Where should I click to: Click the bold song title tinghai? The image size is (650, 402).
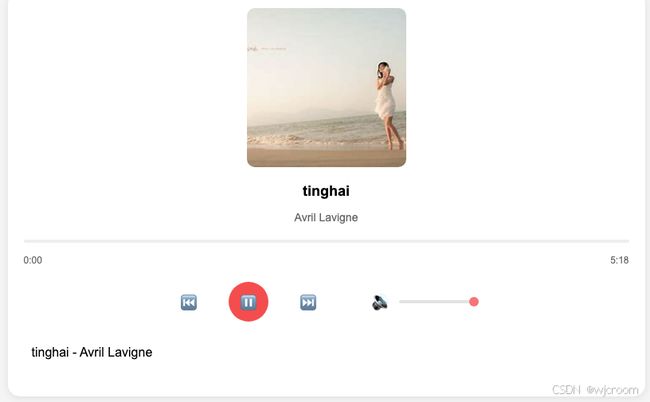click(x=326, y=191)
